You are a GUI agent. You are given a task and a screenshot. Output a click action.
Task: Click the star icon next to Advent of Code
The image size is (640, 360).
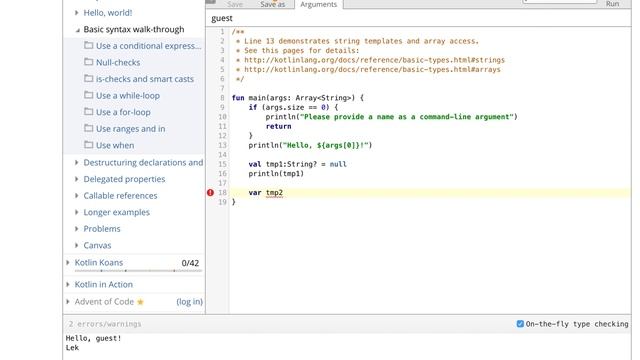pyautogui.click(x=140, y=302)
